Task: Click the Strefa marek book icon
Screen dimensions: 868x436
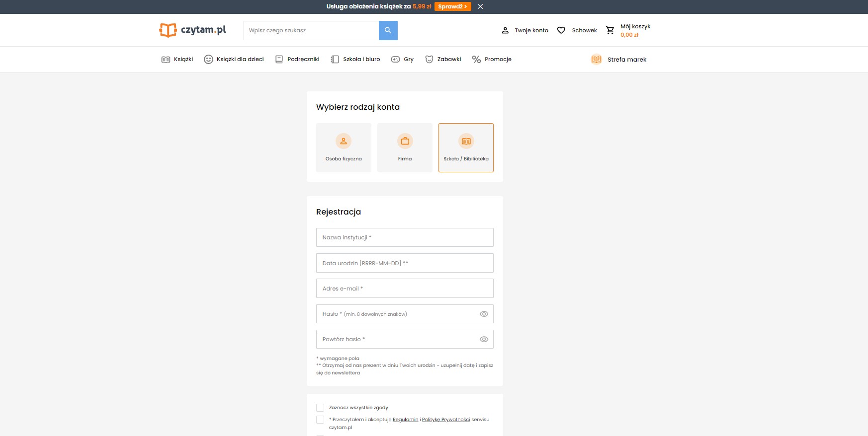Action: pyautogui.click(x=596, y=59)
